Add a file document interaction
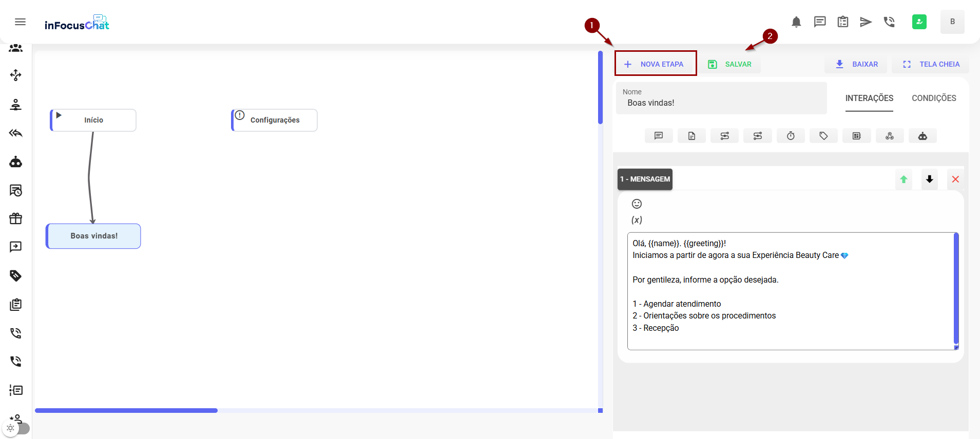 (691, 136)
